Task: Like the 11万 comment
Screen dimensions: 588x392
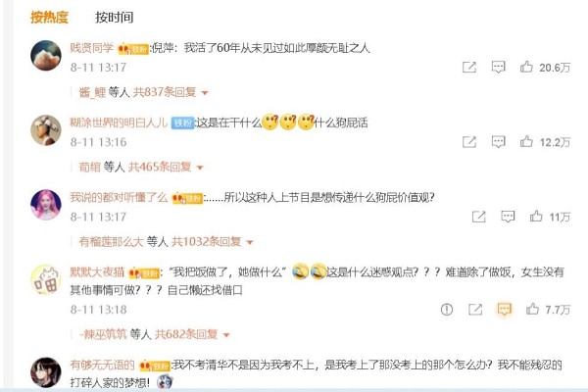Action: coord(536,216)
